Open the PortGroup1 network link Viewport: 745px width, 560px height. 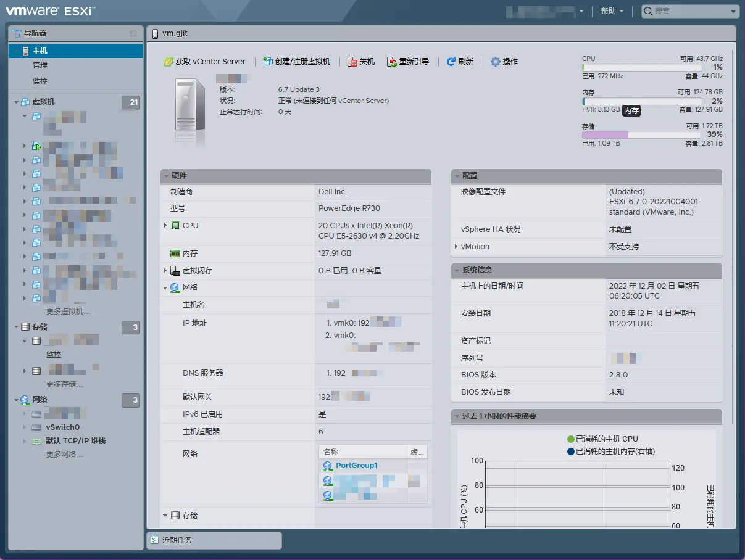[x=357, y=466]
